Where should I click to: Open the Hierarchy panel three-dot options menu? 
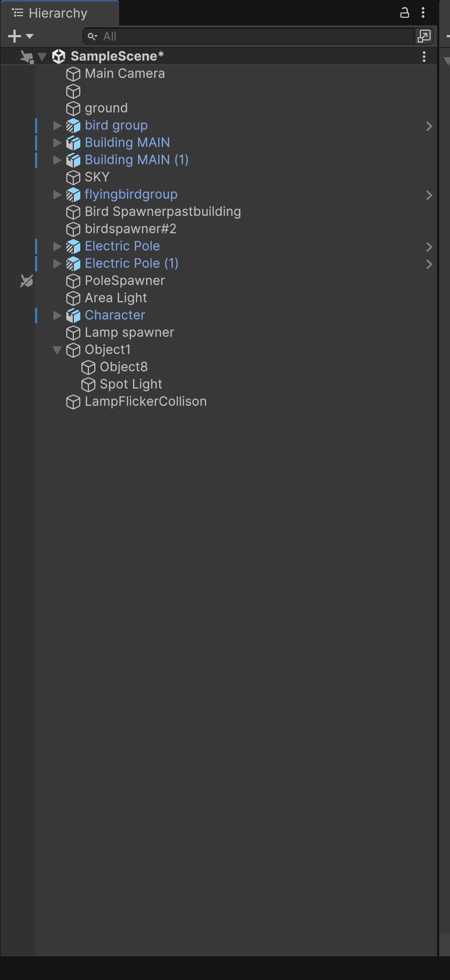coord(423,13)
